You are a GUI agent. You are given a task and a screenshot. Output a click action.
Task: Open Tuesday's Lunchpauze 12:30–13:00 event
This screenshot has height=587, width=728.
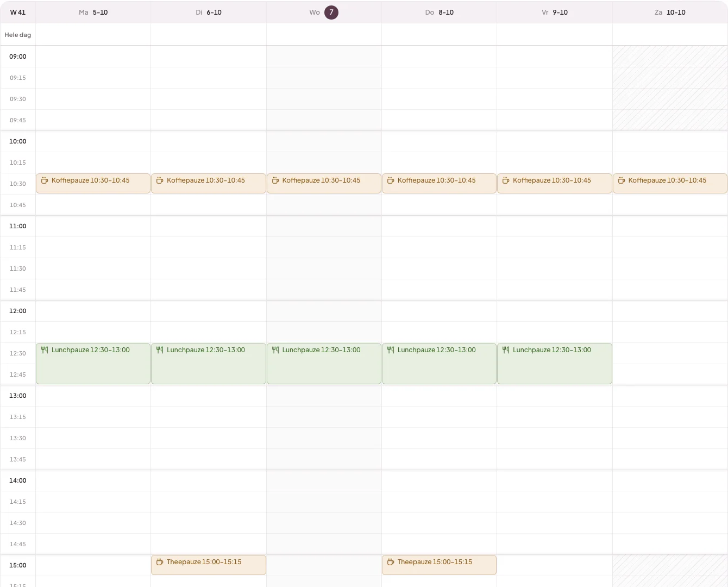tap(209, 364)
